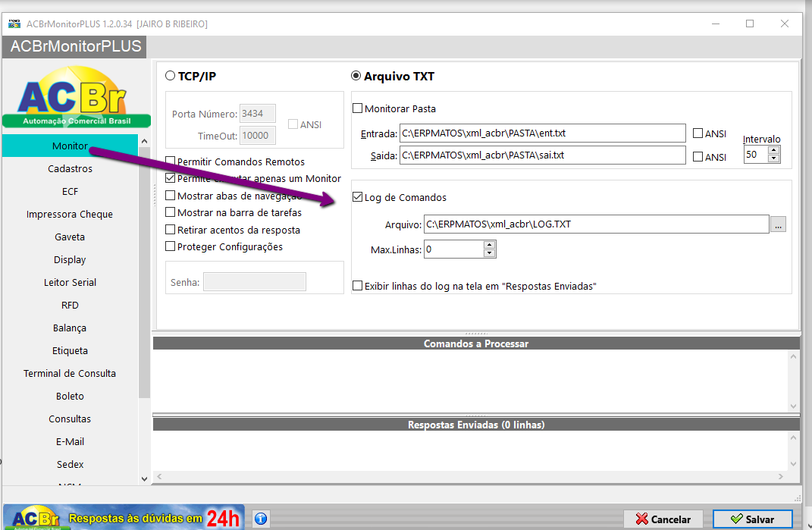Click the app icon in the title bar
The width and height of the screenshot is (812, 530).
[x=14, y=24]
